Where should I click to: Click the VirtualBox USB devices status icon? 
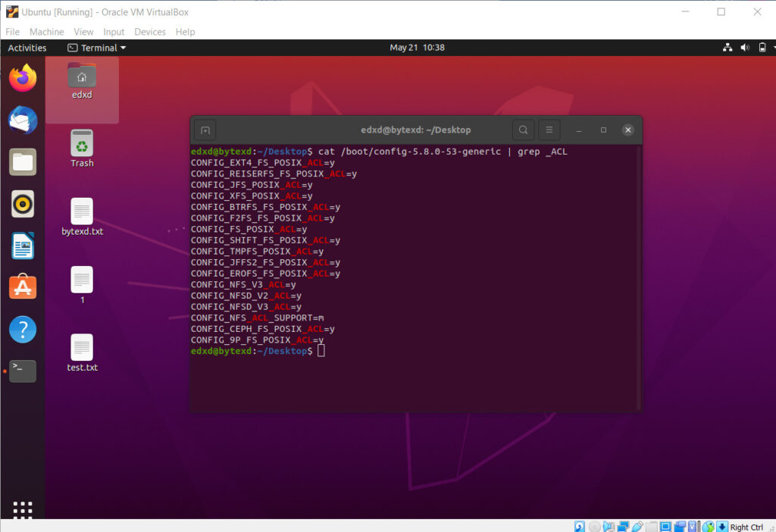coord(637,526)
